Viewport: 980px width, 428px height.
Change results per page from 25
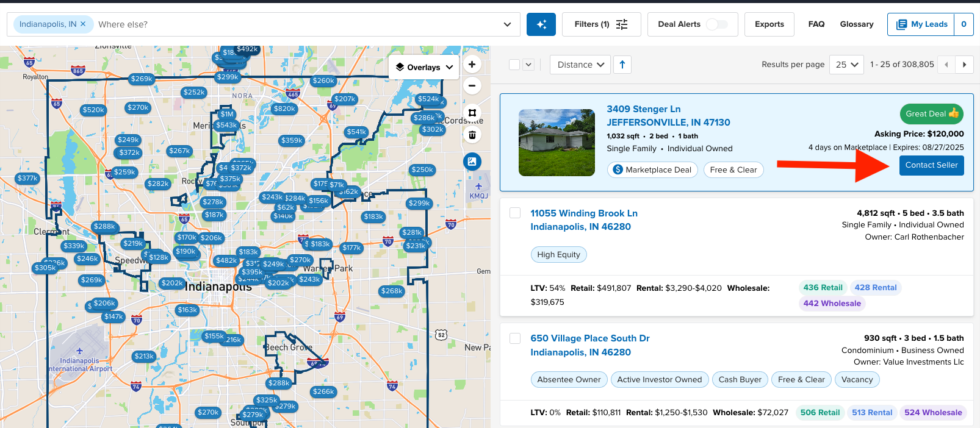click(x=846, y=65)
